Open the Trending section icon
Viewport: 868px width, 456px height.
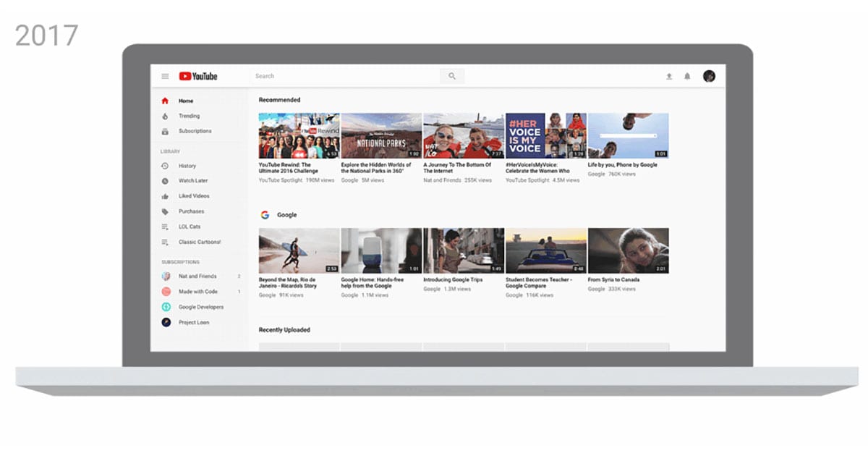click(166, 116)
